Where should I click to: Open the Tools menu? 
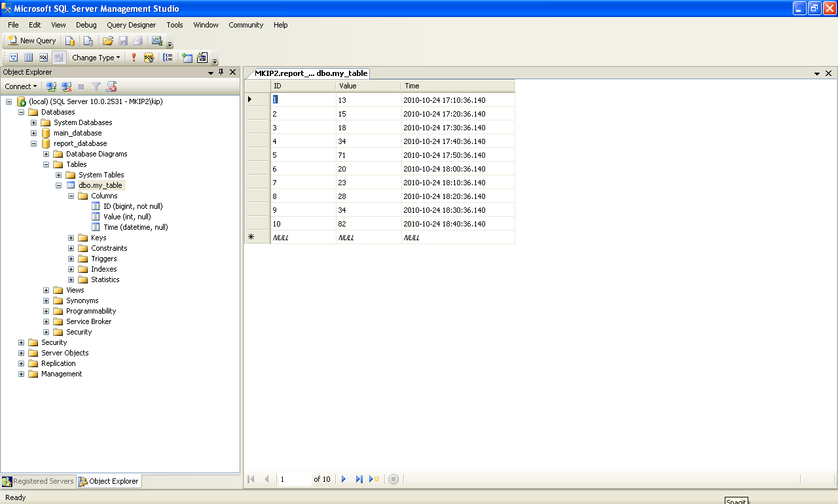tap(175, 25)
